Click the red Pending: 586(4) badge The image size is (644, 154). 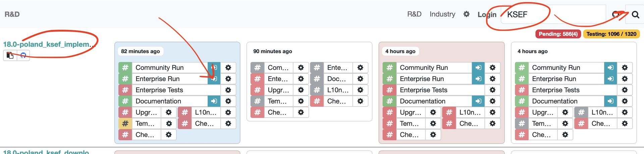[x=558, y=34]
